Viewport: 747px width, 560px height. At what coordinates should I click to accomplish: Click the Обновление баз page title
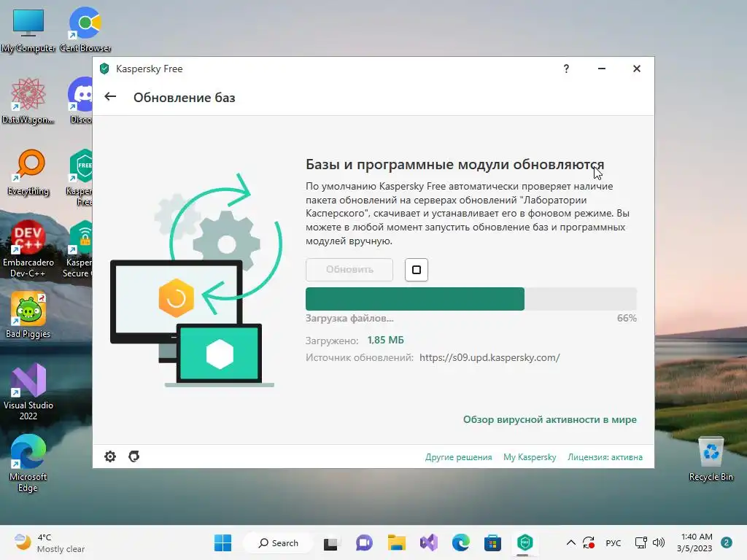185,98
